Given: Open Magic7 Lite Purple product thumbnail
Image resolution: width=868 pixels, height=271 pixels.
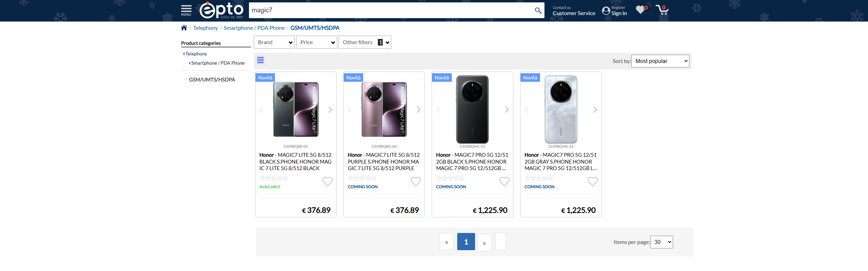Looking at the screenshot, I should click(384, 109).
